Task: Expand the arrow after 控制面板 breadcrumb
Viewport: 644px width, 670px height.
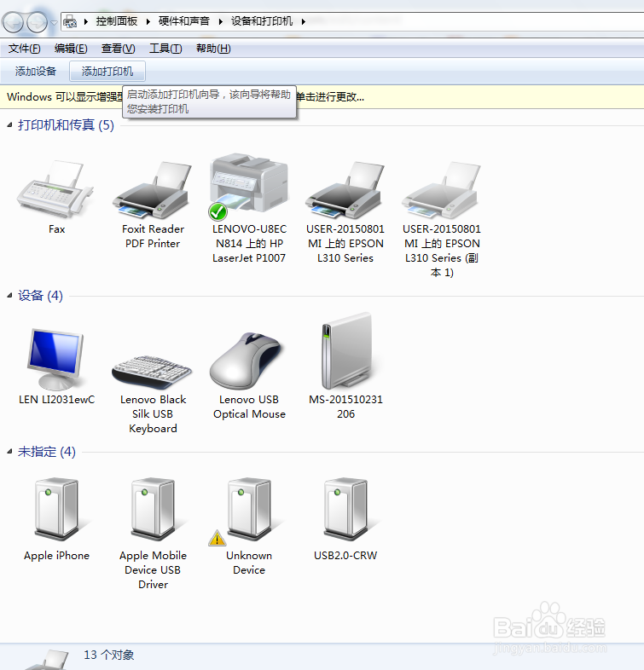Action: coord(148,21)
